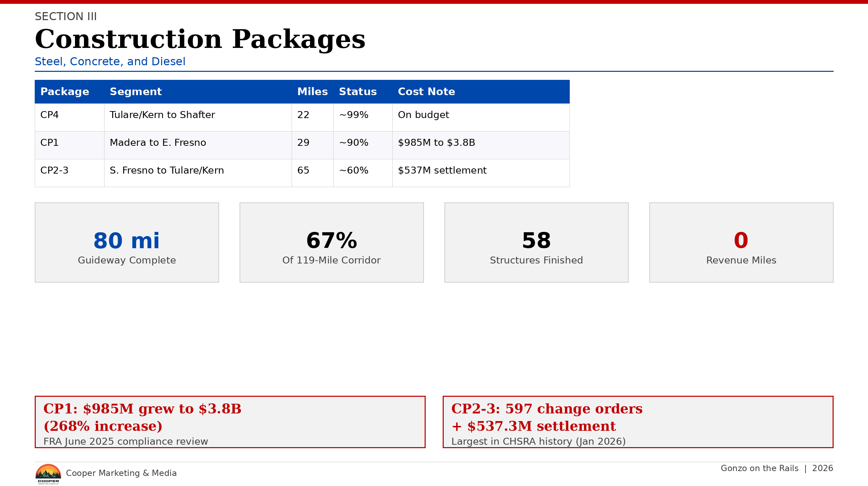Select the SECTION III label
868x486 pixels.
[x=66, y=16]
